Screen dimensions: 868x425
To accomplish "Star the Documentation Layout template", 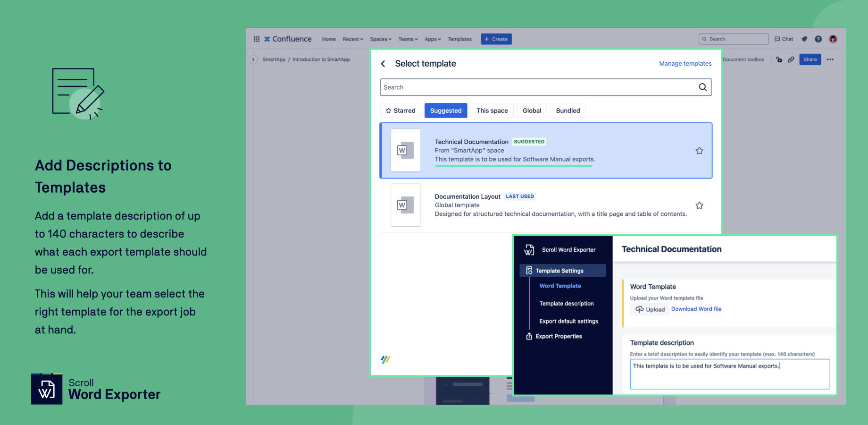I will [699, 205].
